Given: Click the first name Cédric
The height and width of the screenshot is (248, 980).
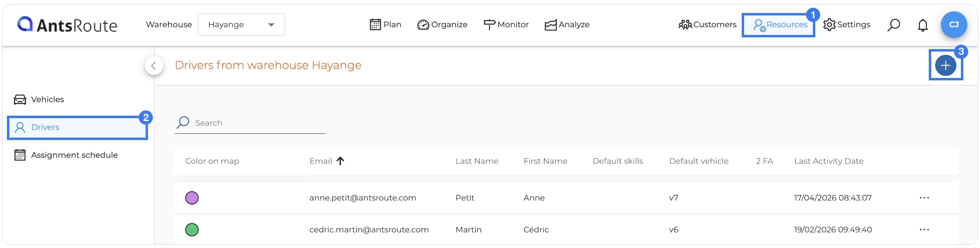Looking at the screenshot, I should coord(536,230).
